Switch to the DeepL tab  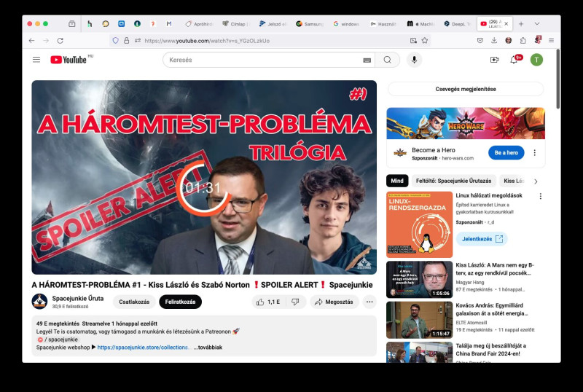[x=457, y=24]
